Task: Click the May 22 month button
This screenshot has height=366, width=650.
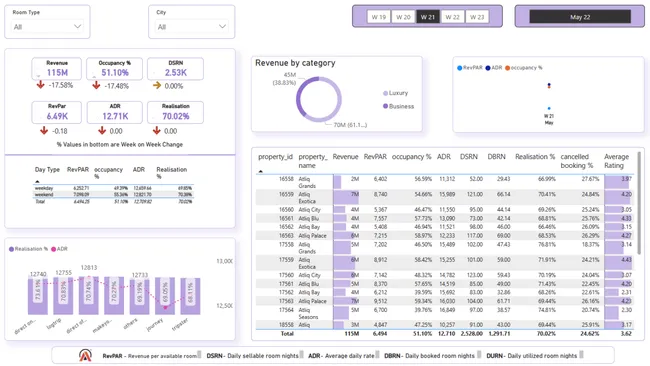Action: click(x=580, y=17)
